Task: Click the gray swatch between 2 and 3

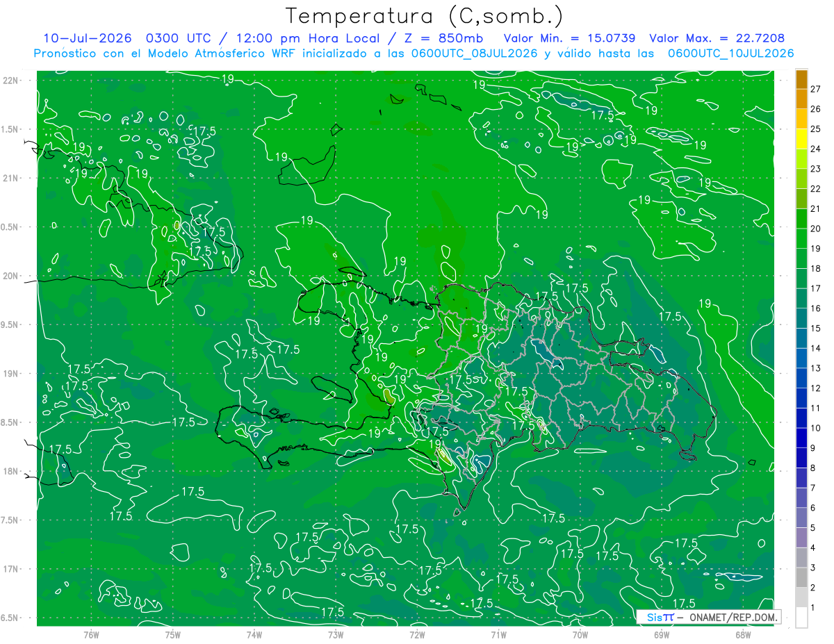Action: (x=802, y=578)
